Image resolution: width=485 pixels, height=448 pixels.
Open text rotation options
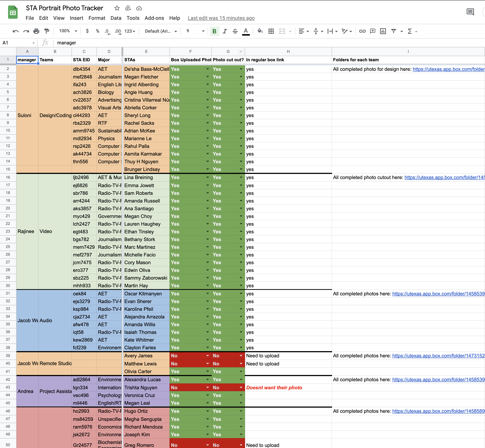point(347,31)
